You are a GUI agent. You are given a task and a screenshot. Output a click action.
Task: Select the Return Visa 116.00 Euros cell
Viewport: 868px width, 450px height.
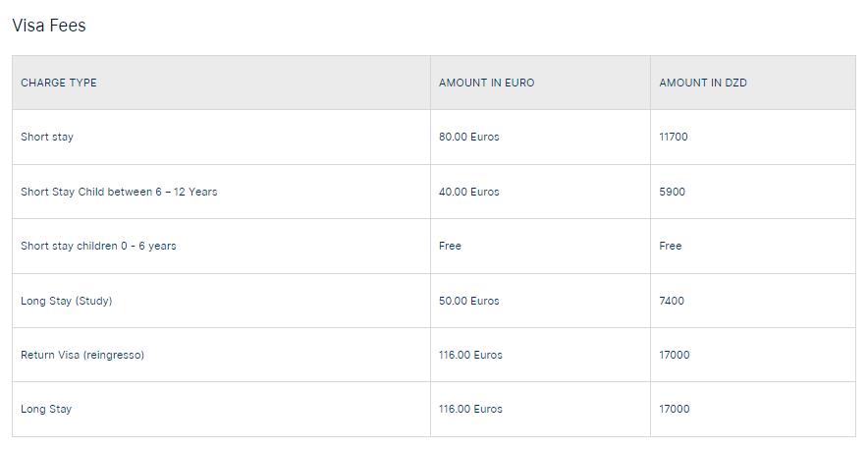[x=470, y=355]
